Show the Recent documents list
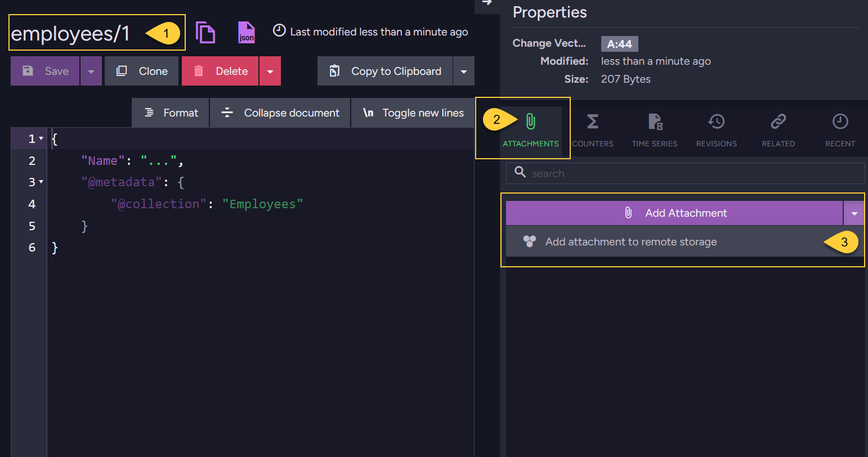 840,129
